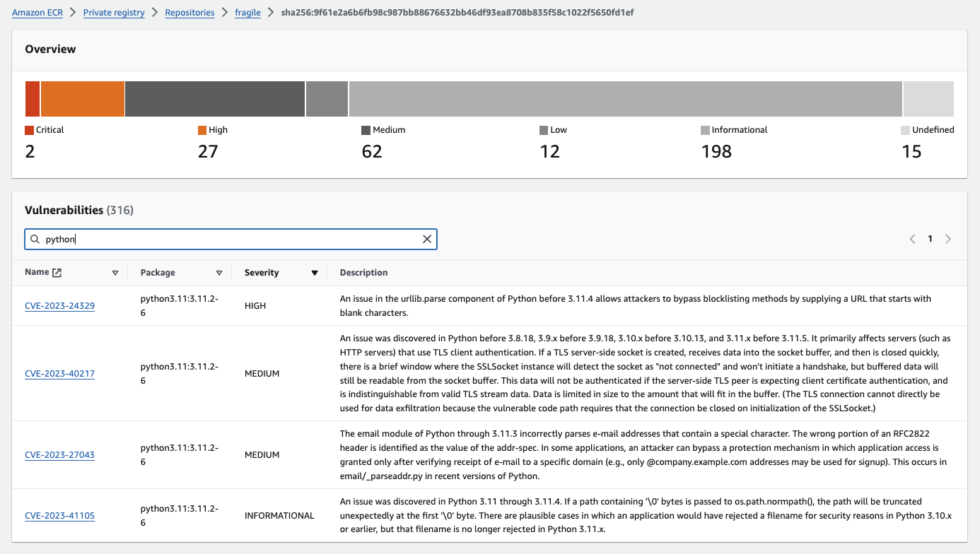Image resolution: width=980 pixels, height=554 pixels.
Task: Open CVE-2023-27043 details
Action: pos(59,455)
